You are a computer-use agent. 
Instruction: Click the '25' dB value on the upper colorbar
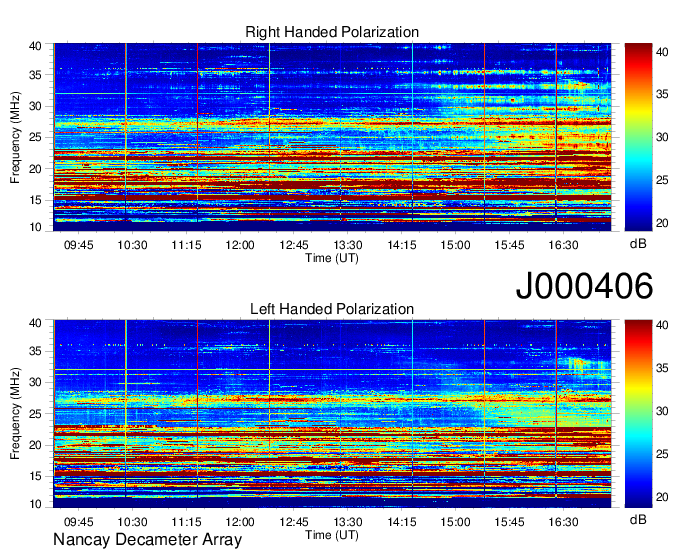click(x=662, y=180)
